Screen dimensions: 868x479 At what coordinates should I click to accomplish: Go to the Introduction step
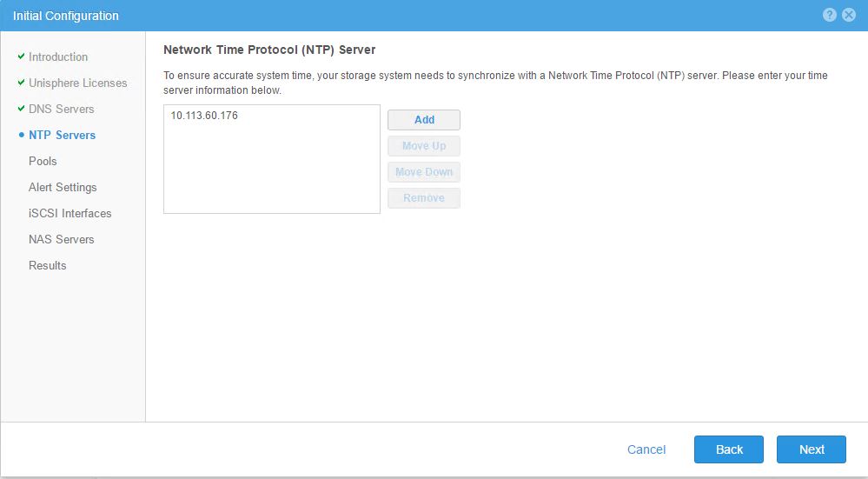point(58,57)
